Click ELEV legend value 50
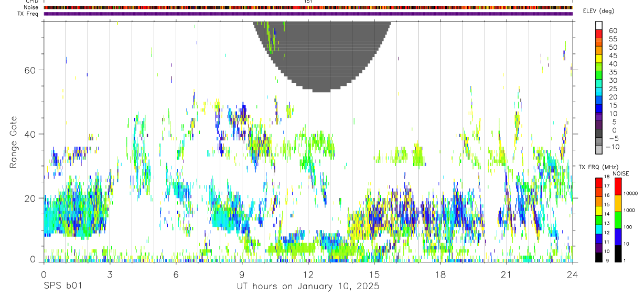644x297 pixels. pos(613,47)
